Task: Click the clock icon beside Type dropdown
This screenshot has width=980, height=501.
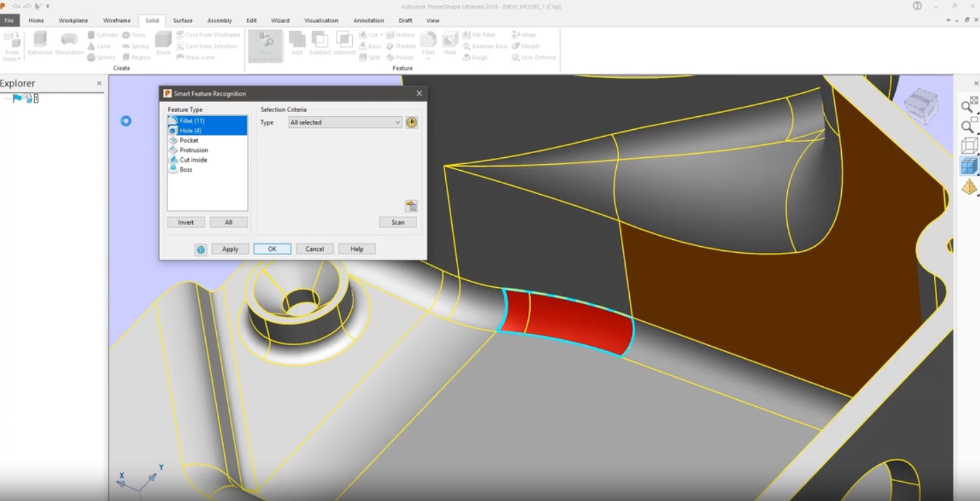Action: click(x=411, y=122)
